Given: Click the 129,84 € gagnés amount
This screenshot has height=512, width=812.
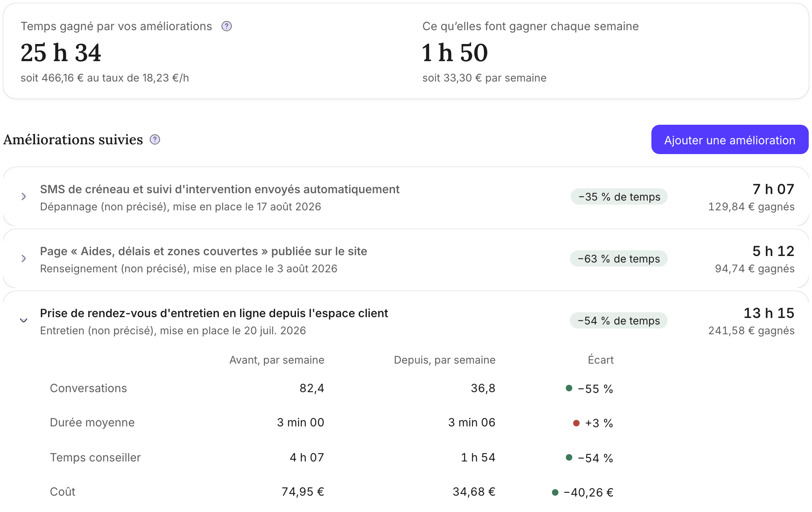Looking at the screenshot, I should [x=751, y=207].
